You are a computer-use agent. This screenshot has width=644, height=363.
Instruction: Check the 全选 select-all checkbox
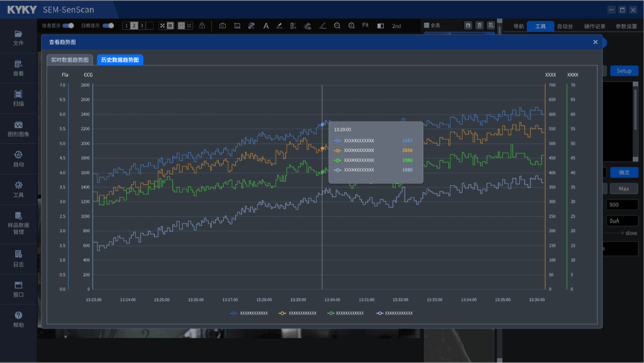click(x=427, y=25)
